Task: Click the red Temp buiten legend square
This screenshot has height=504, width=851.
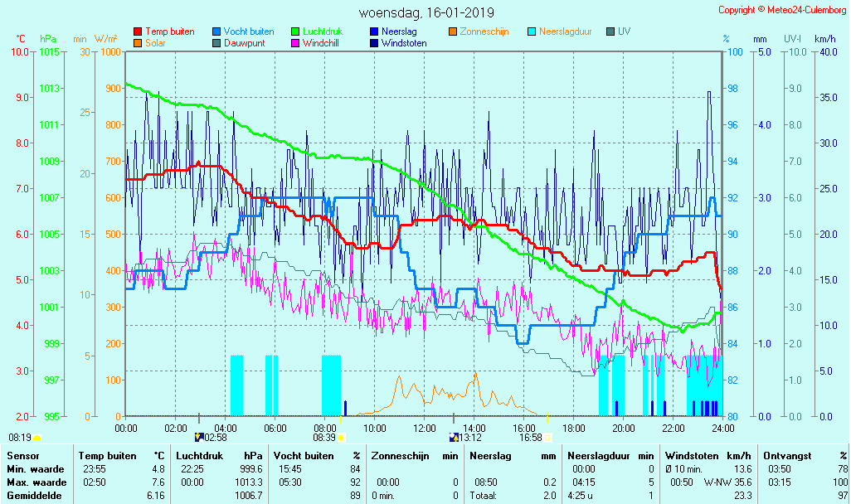Action: click(138, 31)
